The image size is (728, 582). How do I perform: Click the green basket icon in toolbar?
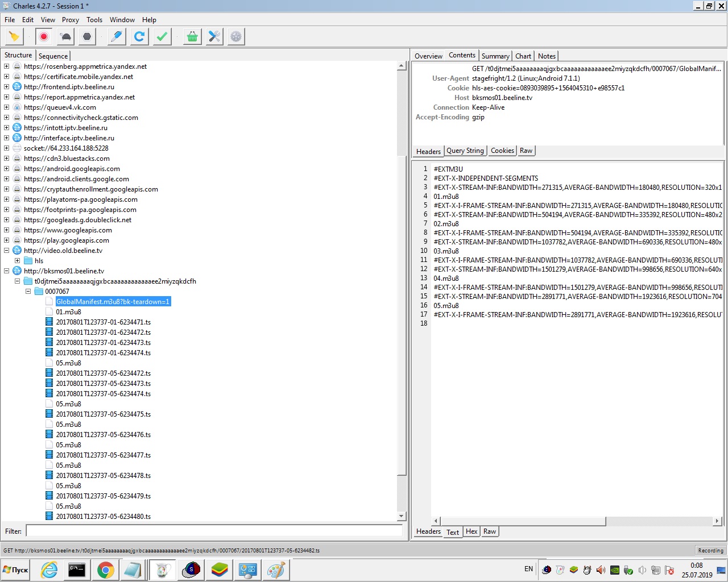(x=192, y=37)
